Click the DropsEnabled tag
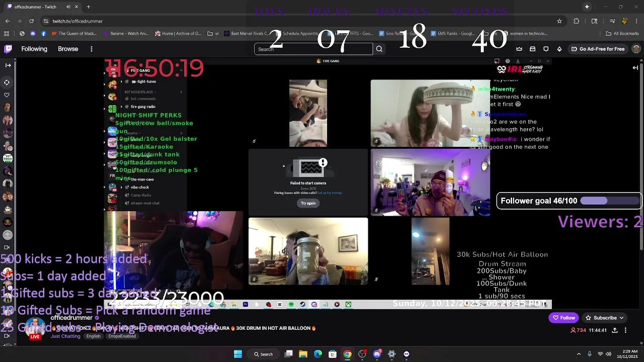Screen dimensions: 644x362 (x=122, y=336)
